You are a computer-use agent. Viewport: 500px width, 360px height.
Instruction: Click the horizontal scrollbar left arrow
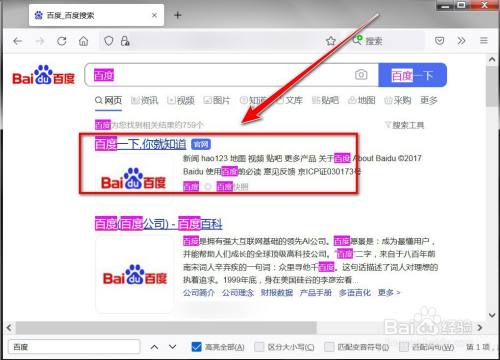coord(9,328)
